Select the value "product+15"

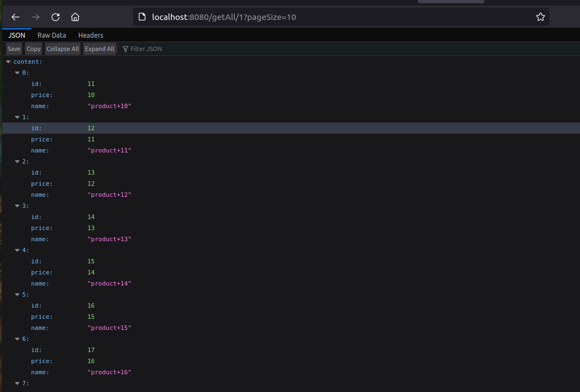click(109, 328)
